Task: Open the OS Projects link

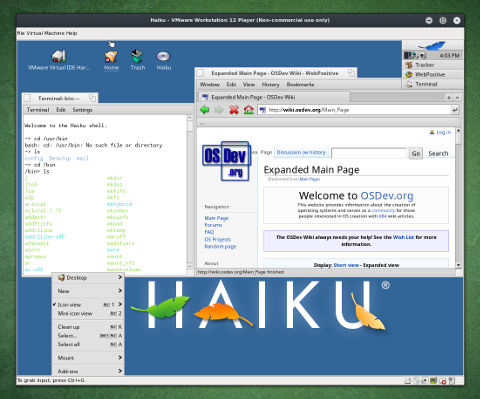Action: [x=217, y=239]
